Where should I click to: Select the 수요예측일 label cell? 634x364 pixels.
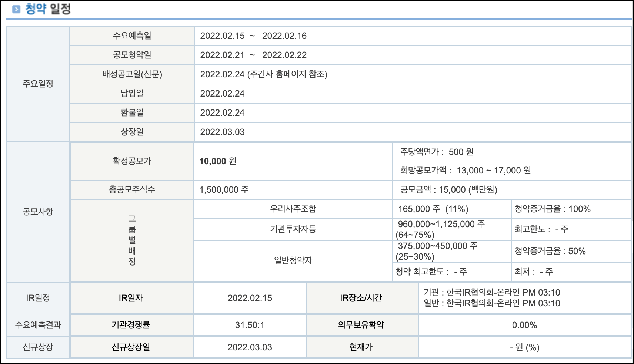click(132, 36)
